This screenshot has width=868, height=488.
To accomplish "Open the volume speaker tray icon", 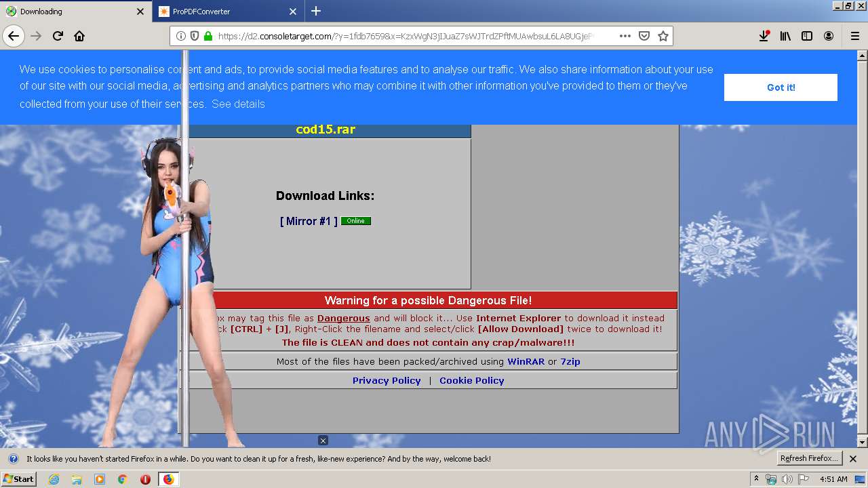I will pos(787,479).
